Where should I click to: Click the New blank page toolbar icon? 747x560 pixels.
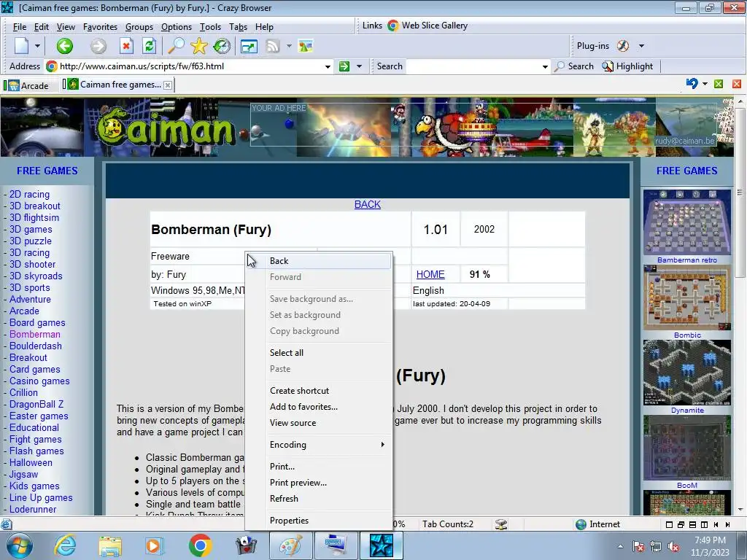pos(22,46)
